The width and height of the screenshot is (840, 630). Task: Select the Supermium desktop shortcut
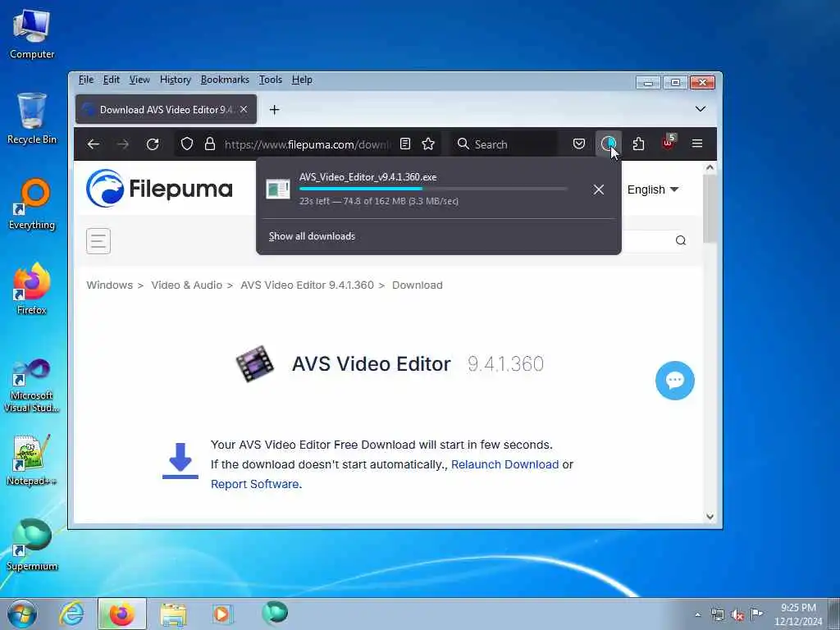click(32, 546)
